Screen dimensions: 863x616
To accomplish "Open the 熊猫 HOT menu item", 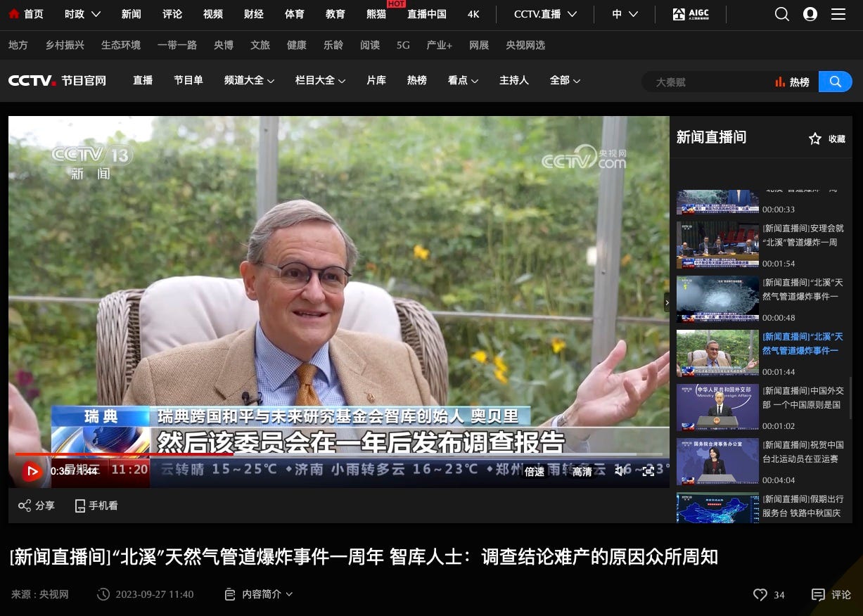I will [x=376, y=14].
